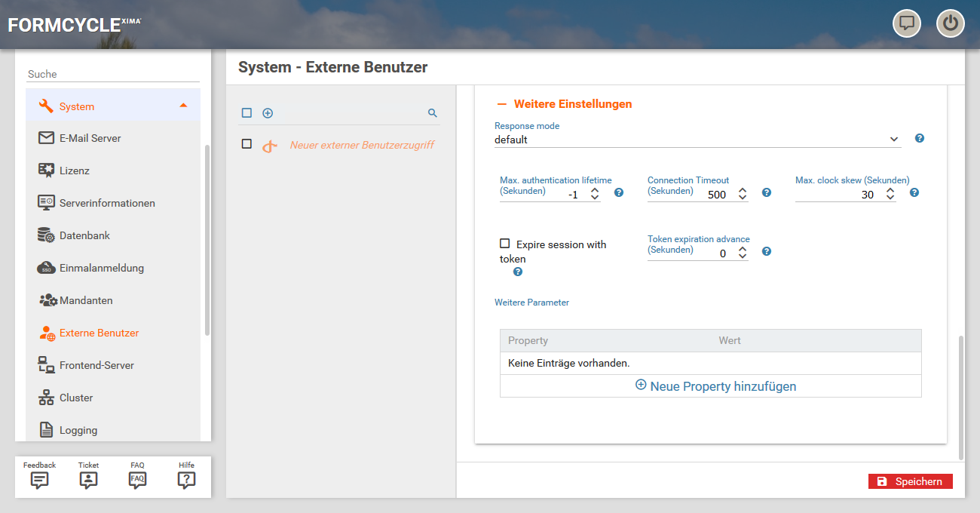Tick checkbox beside Neuer externer Benutzerzugriff

tap(247, 144)
